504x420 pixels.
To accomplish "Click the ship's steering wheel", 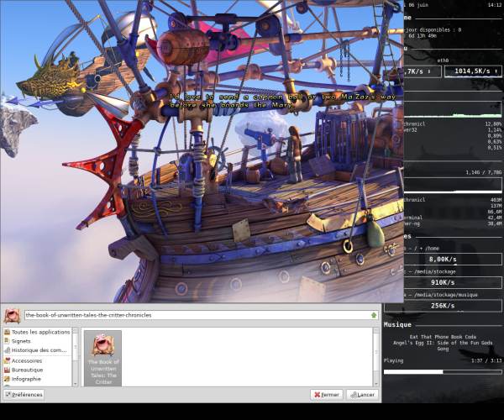I will click(218, 157).
